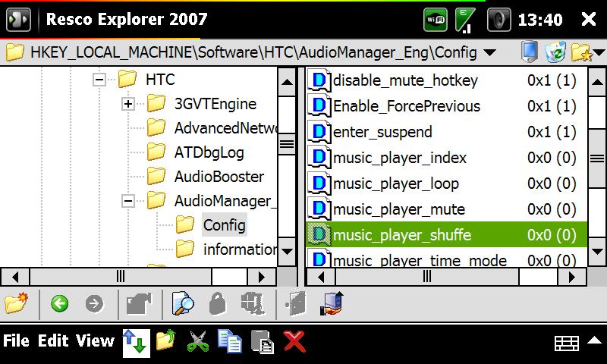The height and width of the screenshot is (364, 607).
Task: Cut selection with the scissors icon
Action: pyautogui.click(x=198, y=341)
